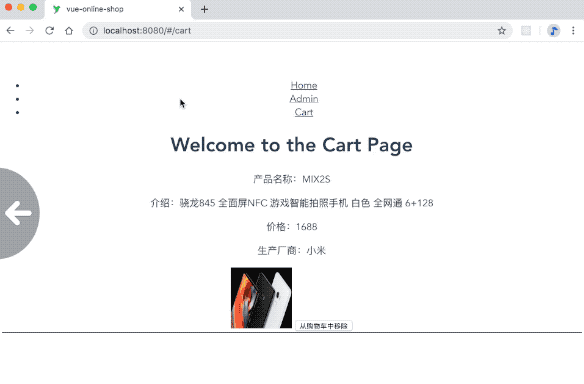Click the 从购物车中移除 button
The width and height of the screenshot is (584, 384).
click(x=324, y=326)
